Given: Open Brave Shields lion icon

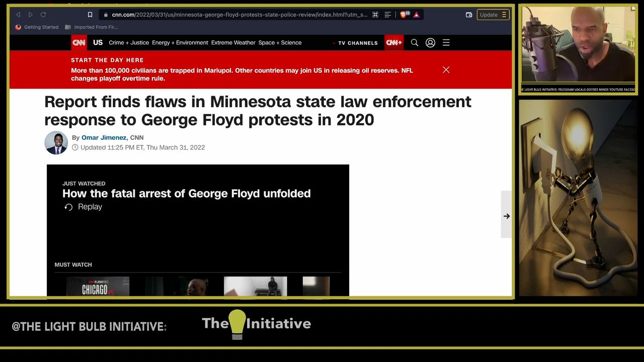Looking at the screenshot, I should tap(403, 15).
